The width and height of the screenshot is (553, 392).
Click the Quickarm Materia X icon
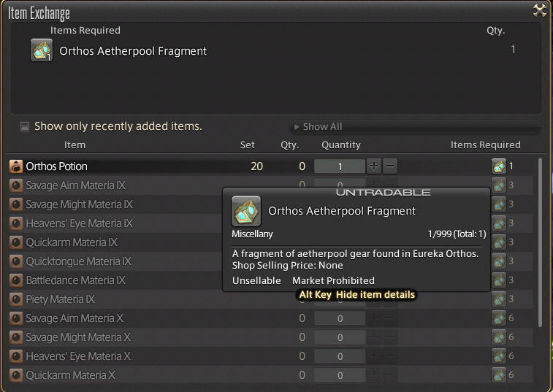[x=16, y=375]
